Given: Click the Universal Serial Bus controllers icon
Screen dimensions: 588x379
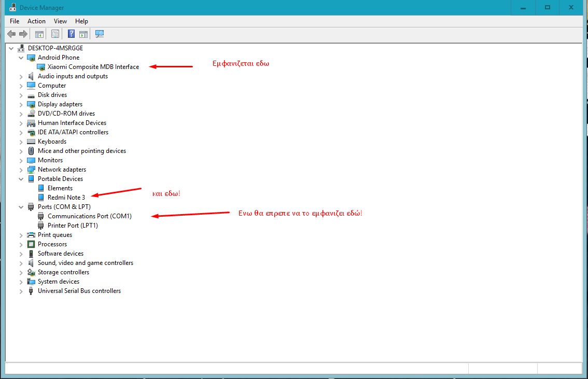Looking at the screenshot, I should tap(31, 291).
